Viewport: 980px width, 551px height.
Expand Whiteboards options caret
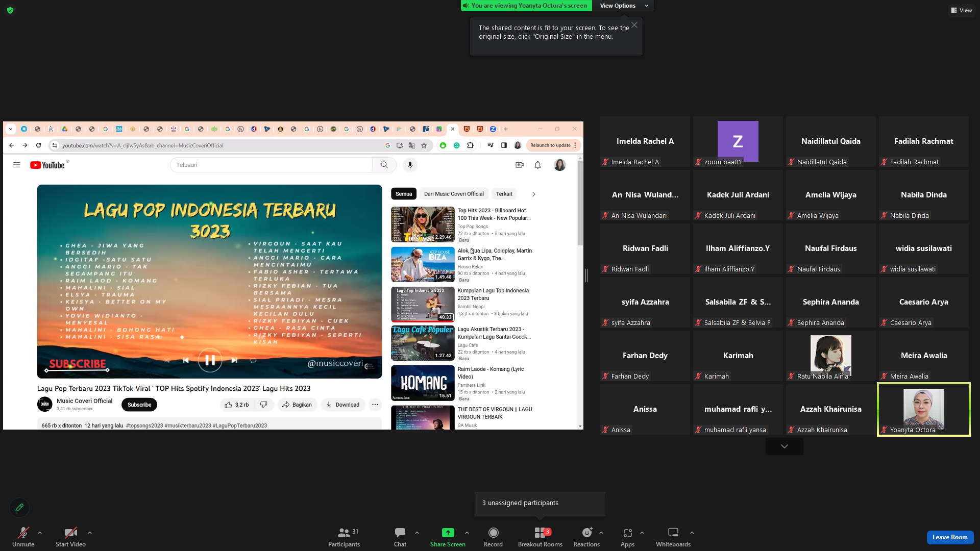point(692,533)
